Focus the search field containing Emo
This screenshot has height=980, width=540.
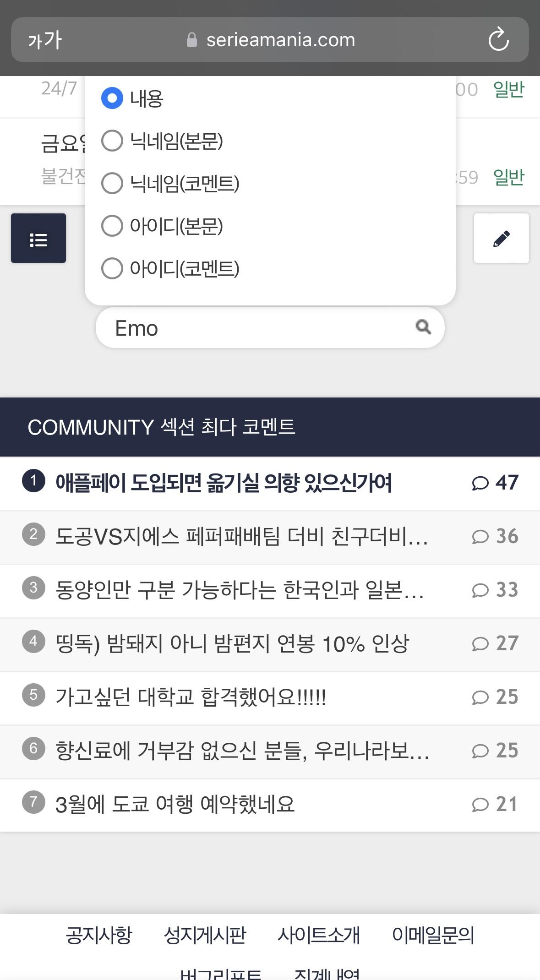tap(256, 328)
